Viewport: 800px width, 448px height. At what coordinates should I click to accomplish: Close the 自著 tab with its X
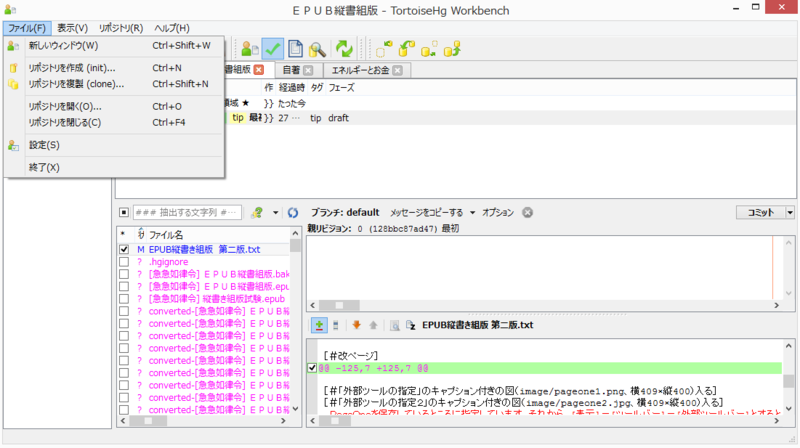[x=308, y=70]
